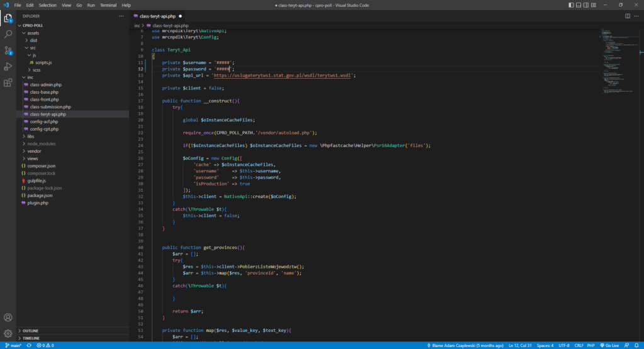Open errors and warnings count in status bar

tap(45, 345)
